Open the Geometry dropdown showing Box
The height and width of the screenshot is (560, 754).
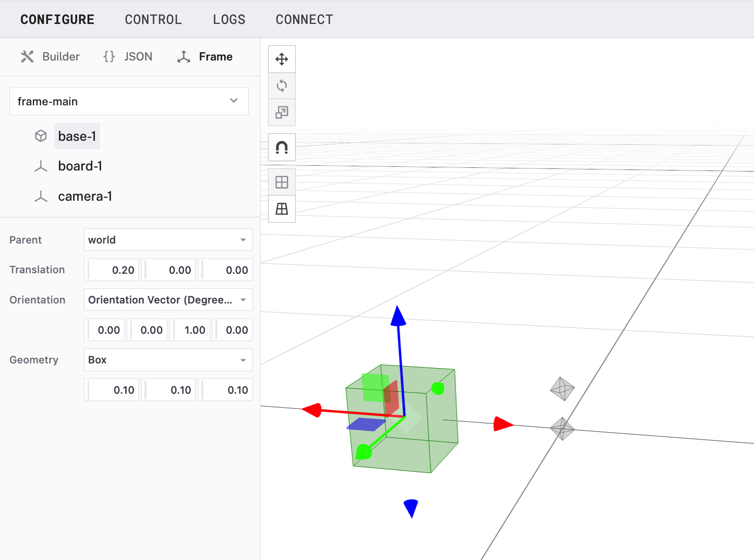click(168, 360)
